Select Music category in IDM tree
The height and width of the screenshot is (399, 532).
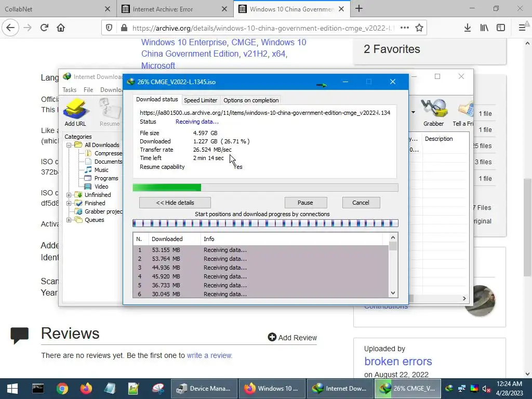97,170
